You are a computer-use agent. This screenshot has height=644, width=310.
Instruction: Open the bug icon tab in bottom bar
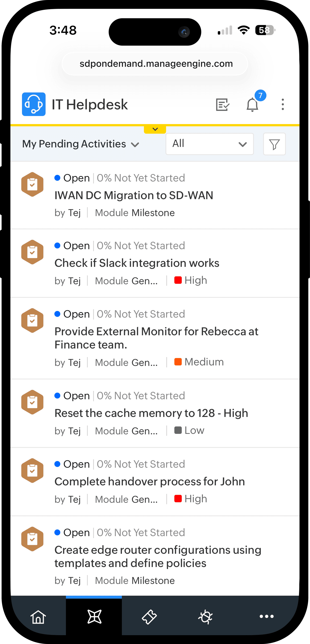point(205,617)
